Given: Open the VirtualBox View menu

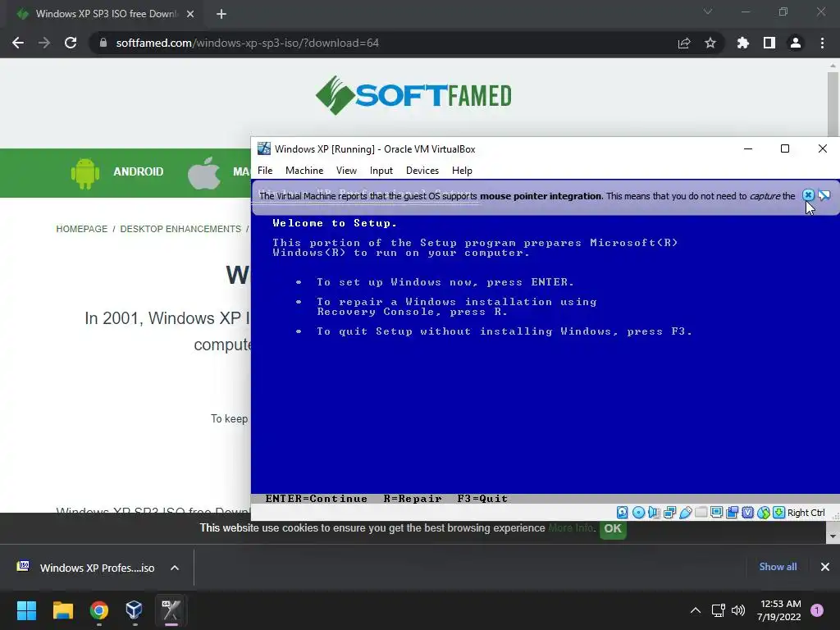Looking at the screenshot, I should [x=347, y=171].
